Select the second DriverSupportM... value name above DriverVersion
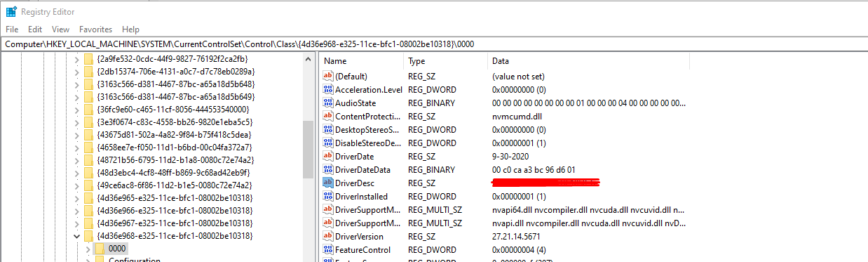Viewport: 868px width, 262px height. coord(367,223)
